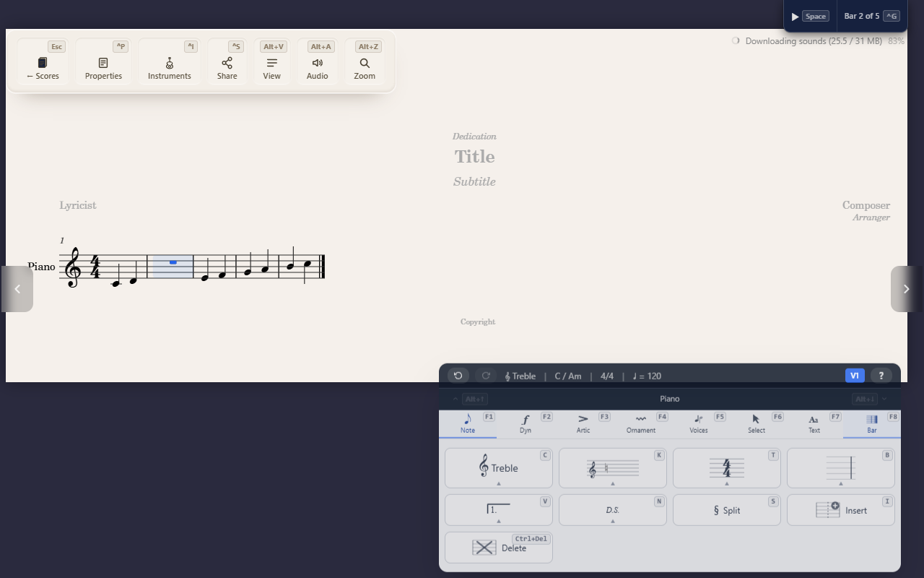This screenshot has width=924, height=578.
Task: Click the Piano label in toolbar panel
Action: tap(669, 399)
